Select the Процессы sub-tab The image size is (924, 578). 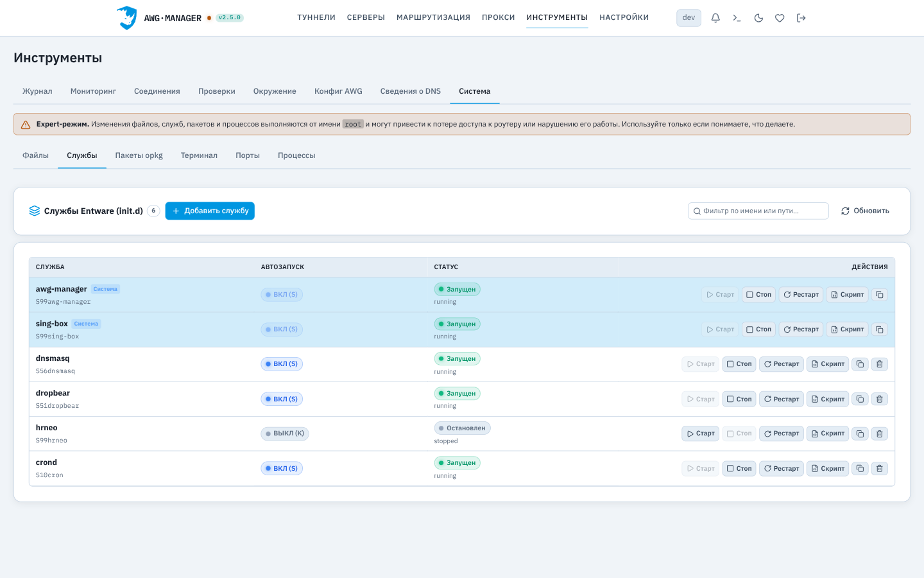[296, 155]
